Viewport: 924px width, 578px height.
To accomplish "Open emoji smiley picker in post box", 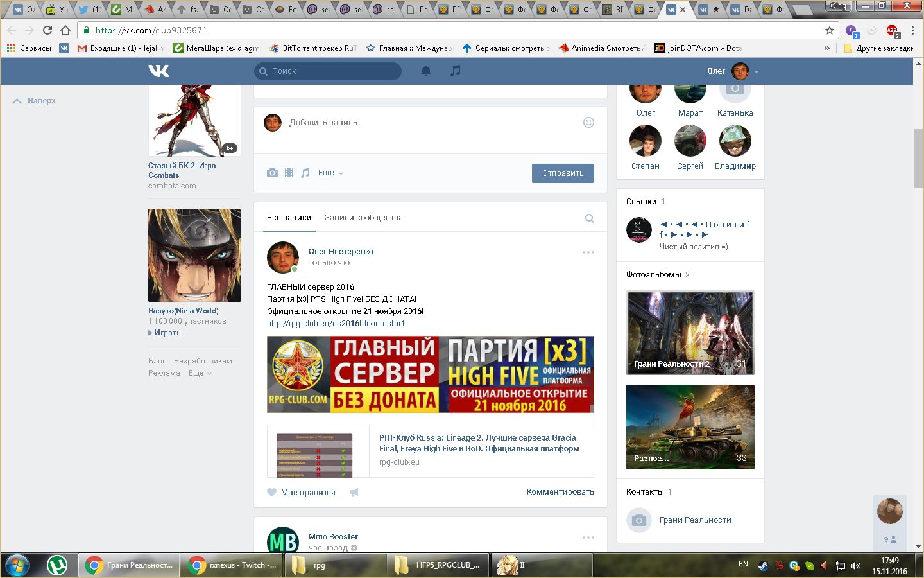I will (x=588, y=123).
